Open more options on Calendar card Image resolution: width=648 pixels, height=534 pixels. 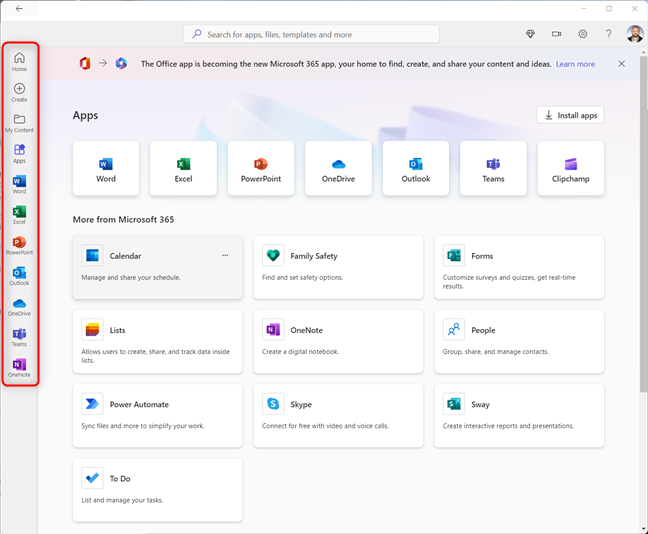point(225,255)
